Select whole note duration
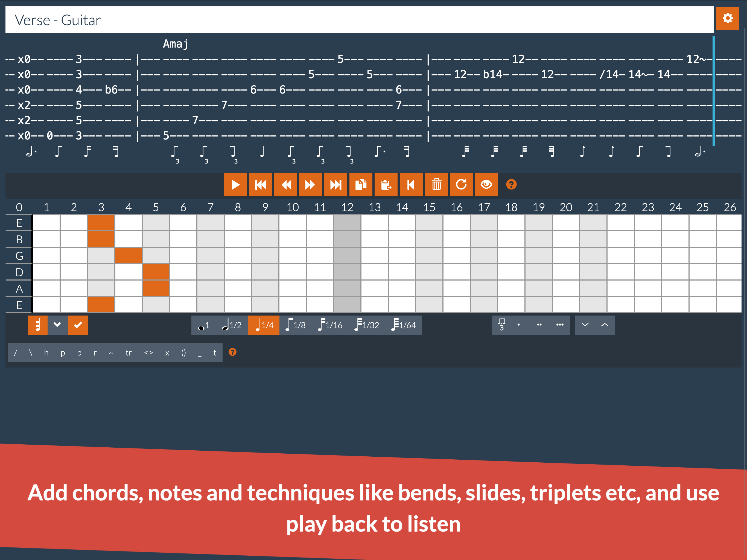Viewport: 747px width, 560px height. [x=204, y=325]
